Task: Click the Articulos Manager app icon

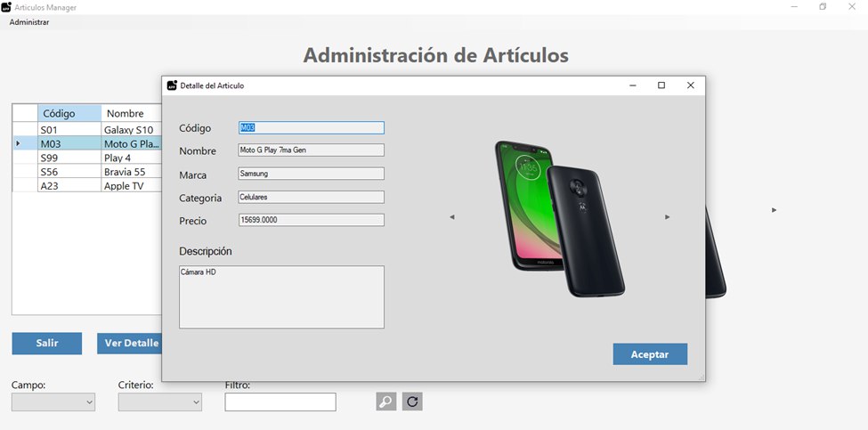Action: (x=6, y=7)
